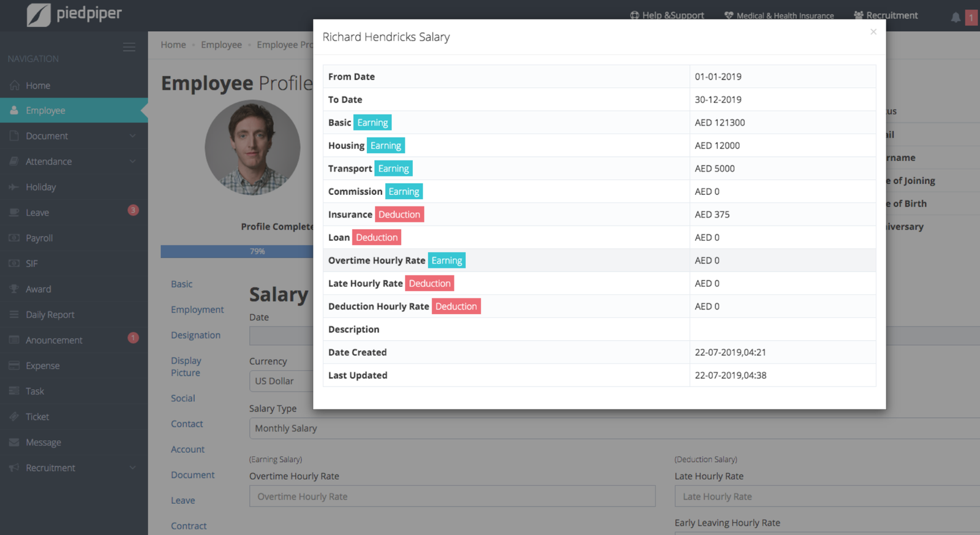Click the piedpiper logo icon
980x535 pixels.
click(x=39, y=15)
